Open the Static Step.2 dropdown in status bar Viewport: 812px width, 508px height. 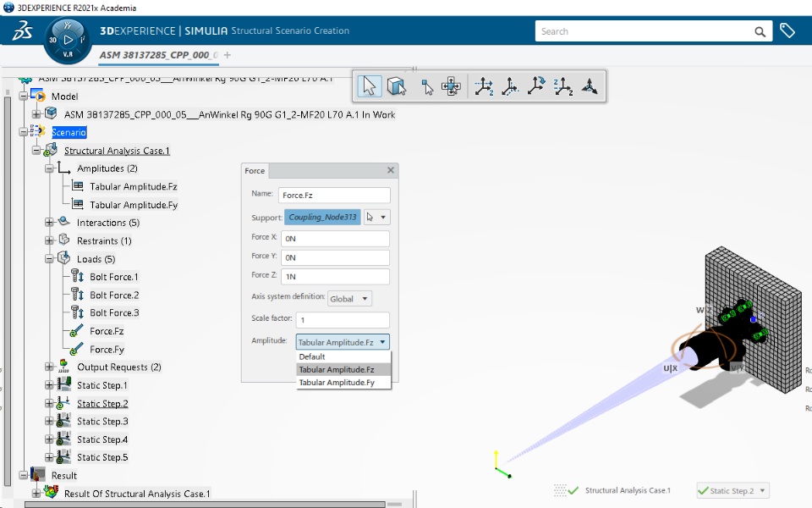pyautogui.click(x=732, y=490)
